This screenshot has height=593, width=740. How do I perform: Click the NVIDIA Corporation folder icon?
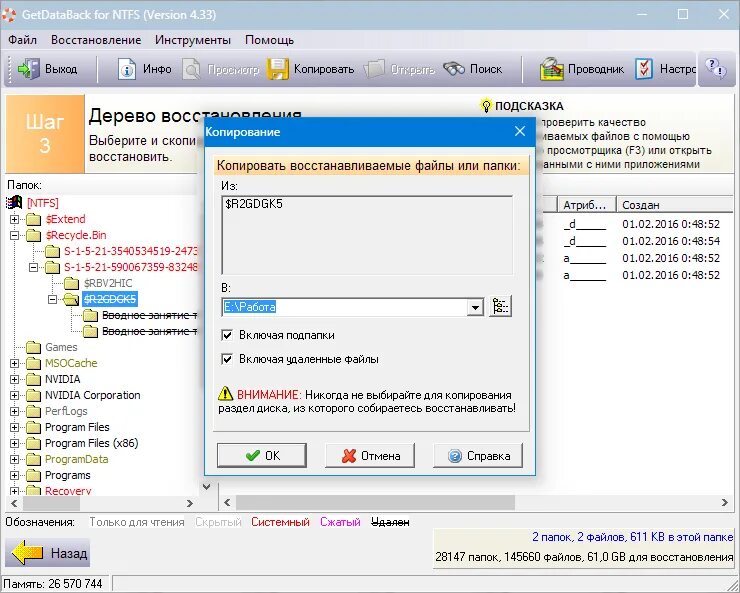34,395
